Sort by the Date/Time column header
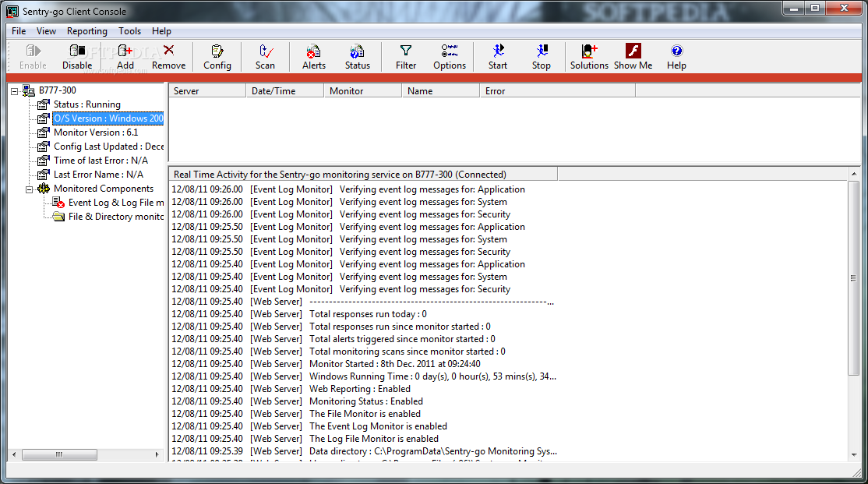Image resolution: width=868 pixels, height=484 pixels. pos(285,91)
